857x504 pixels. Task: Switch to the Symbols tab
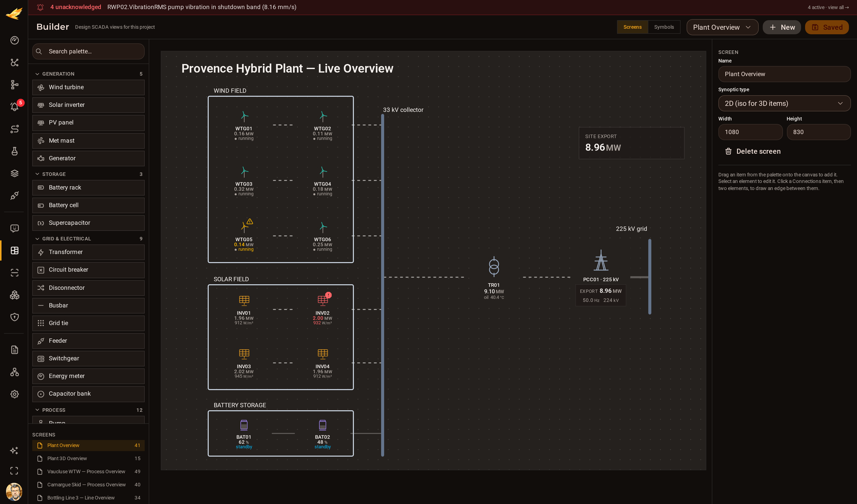[x=664, y=27]
